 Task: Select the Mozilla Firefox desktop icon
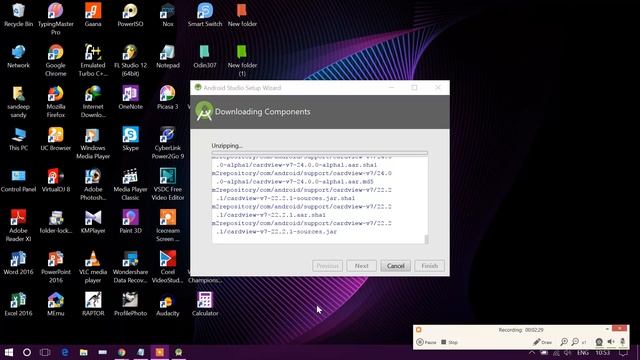[x=56, y=102]
